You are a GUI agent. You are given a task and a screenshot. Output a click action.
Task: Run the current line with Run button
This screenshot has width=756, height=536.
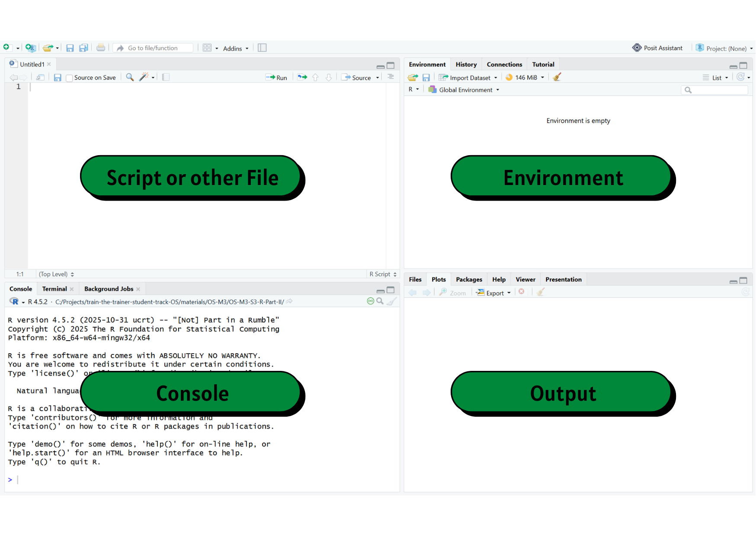coord(276,78)
